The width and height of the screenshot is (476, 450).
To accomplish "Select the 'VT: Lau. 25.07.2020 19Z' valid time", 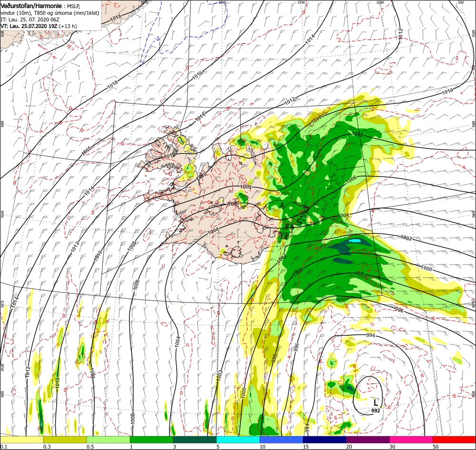I will pos(29,26).
